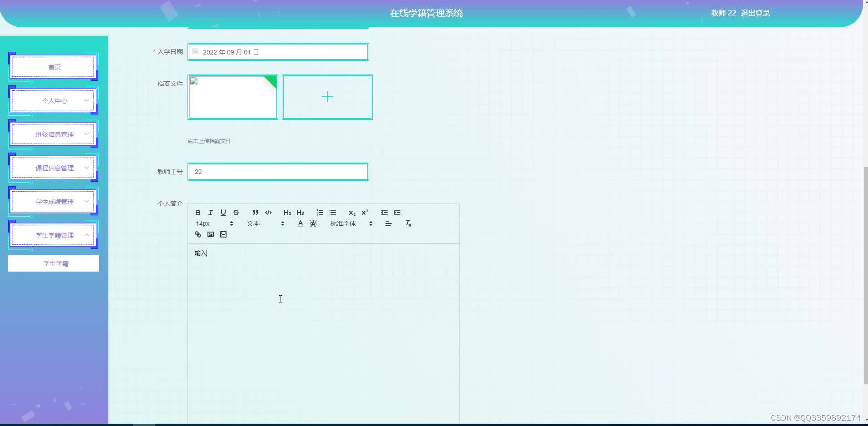The height and width of the screenshot is (426, 868).
Task: Decrease text indent in the editor
Action: 385,213
